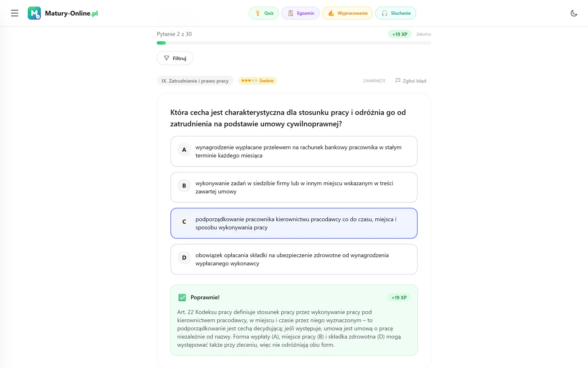
Task: Switch to the Egzamin tab
Action: coord(301,13)
